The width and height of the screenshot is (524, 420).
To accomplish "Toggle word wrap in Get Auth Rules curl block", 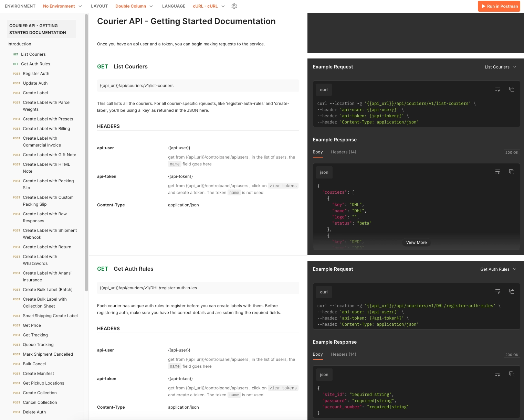I will click(x=498, y=291).
